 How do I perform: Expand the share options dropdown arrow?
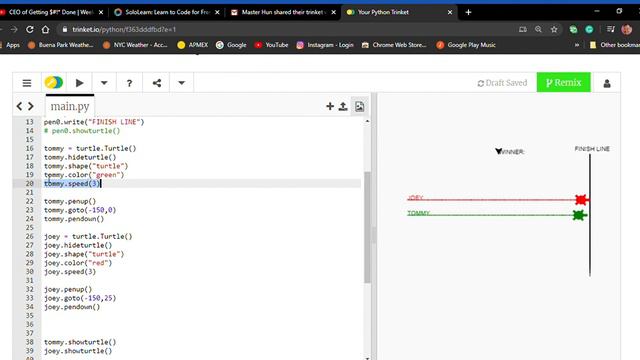coord(182,83)
